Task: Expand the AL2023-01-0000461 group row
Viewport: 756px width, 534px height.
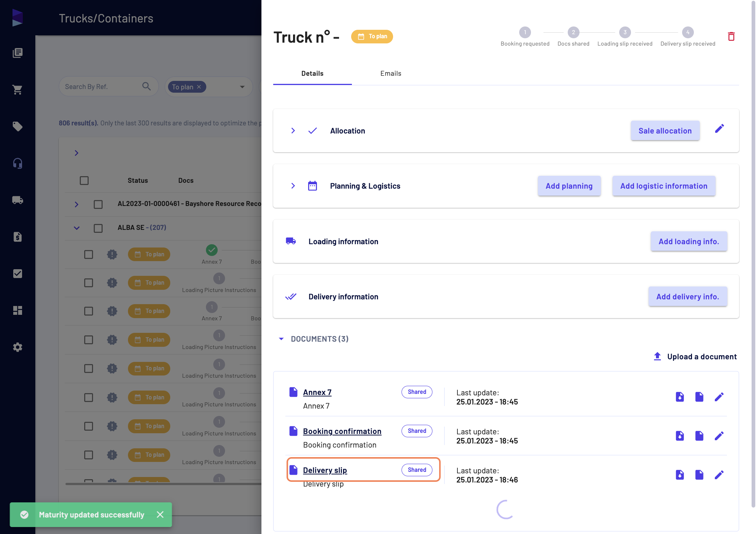Action: 76,204
